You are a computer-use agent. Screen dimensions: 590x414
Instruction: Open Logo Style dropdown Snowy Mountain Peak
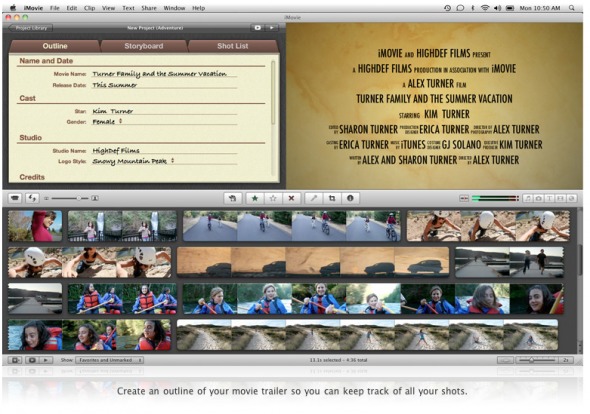(x=133, y=161)
